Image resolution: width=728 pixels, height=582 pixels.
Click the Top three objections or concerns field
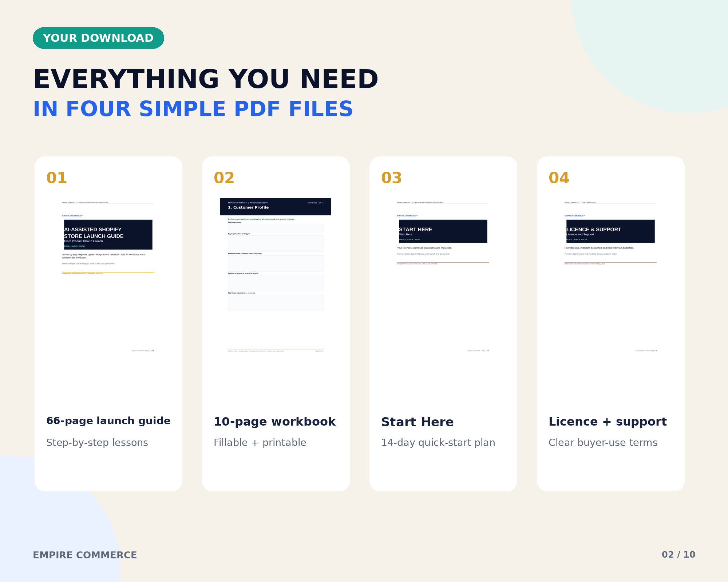coord(276,303)
